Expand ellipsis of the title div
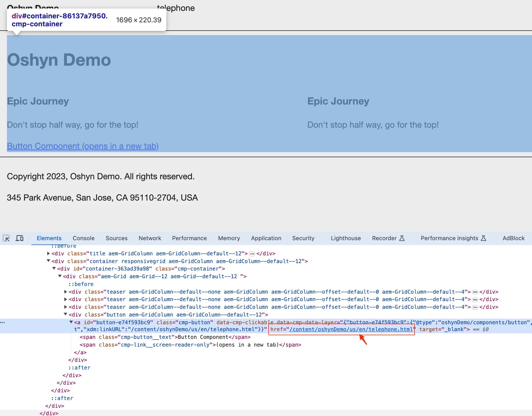The height and width of the screenshot is (416, 532). tap(252, 254)
